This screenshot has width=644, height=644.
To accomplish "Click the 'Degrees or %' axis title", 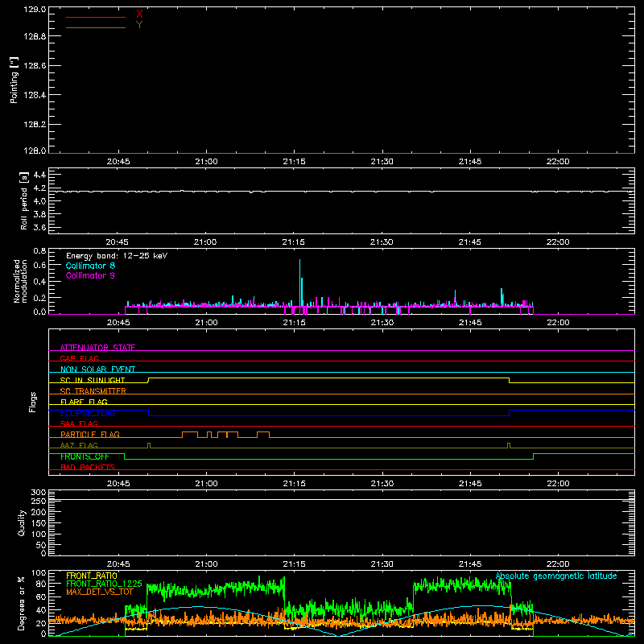I will coord(22,603).
